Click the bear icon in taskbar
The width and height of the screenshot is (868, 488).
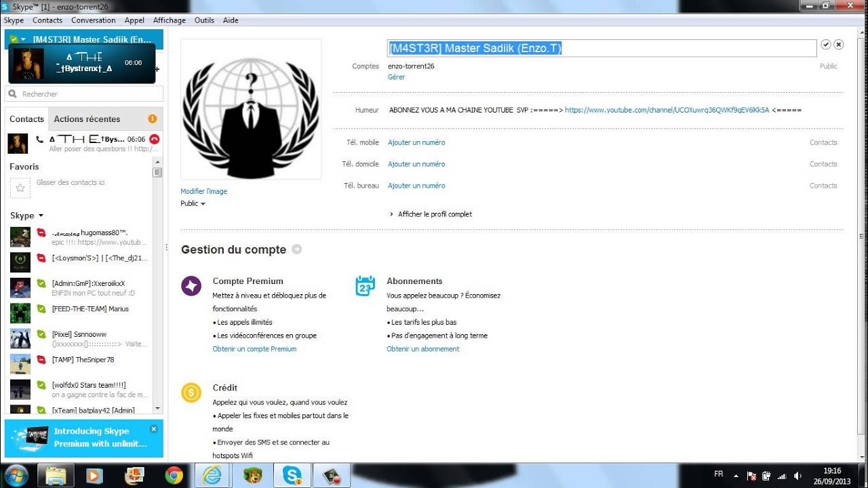pyautogui.click(x=252, y=476)
